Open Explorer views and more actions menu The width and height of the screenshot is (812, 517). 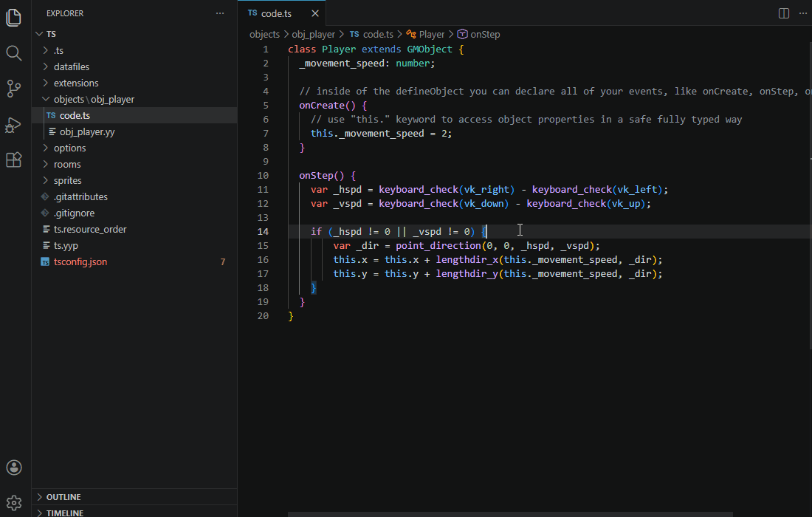[220, 13]
